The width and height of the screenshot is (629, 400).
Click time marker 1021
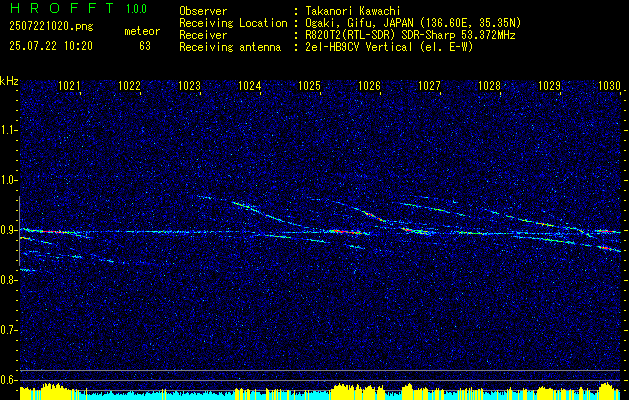[69, 85]
